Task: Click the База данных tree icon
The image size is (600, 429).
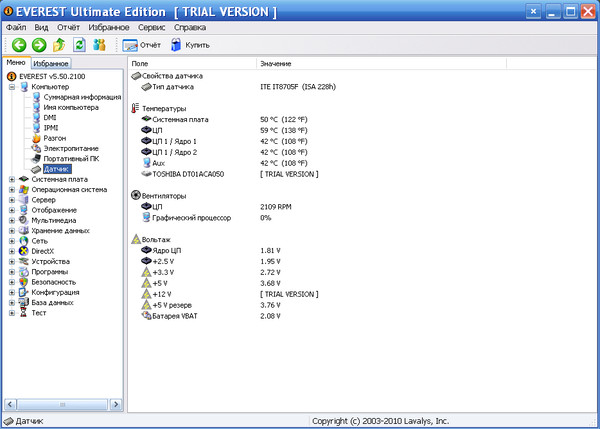Action: click(24, 303)
